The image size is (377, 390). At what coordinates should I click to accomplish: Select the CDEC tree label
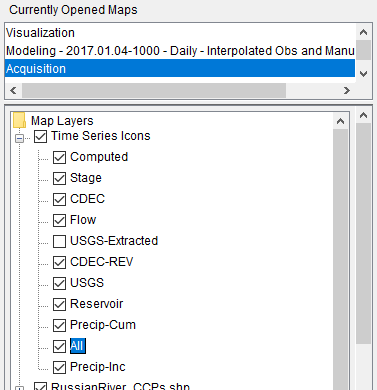87,199
